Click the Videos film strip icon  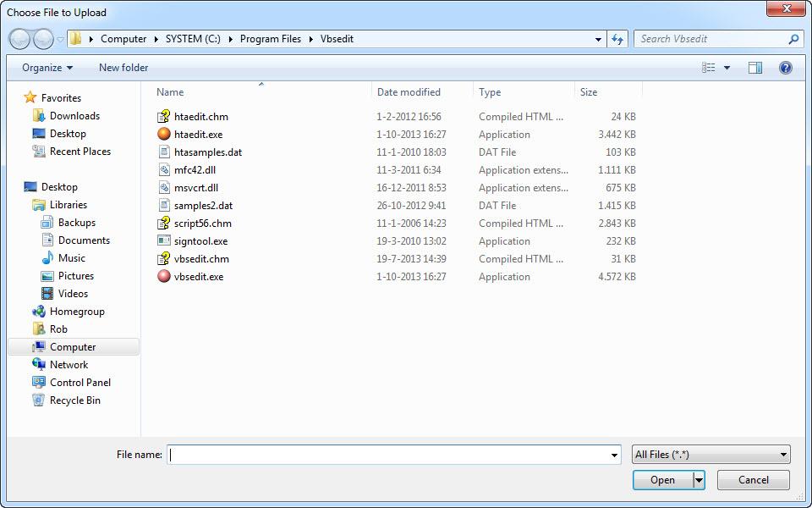pyautogui.click(x=47, y=294)
